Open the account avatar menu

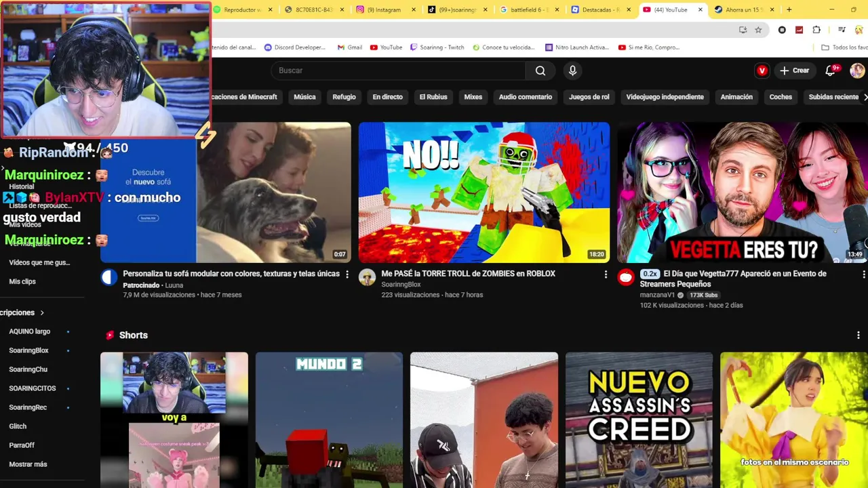[x=857, y=70]
